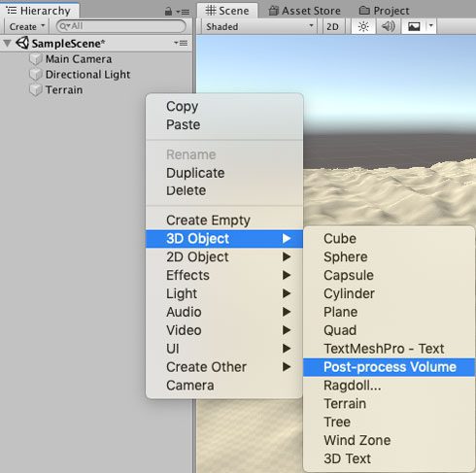Create a Quad object
The height and width of the screenshot is (473, 476).
click(x=389, y=330)
